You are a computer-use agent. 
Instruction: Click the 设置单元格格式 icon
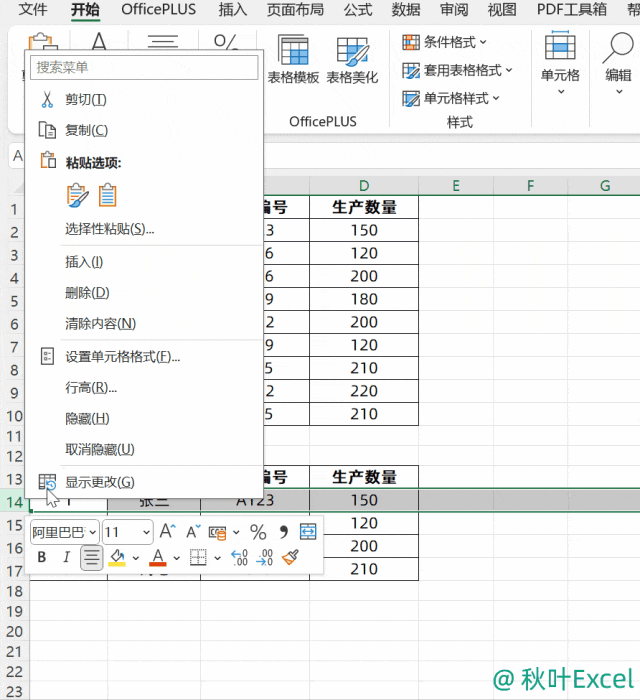[47, 357]
